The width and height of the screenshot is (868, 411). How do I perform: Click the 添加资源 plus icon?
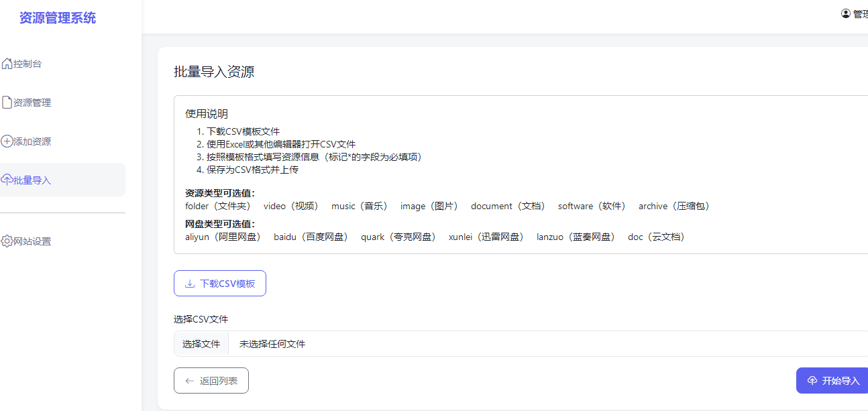point(6,141)
